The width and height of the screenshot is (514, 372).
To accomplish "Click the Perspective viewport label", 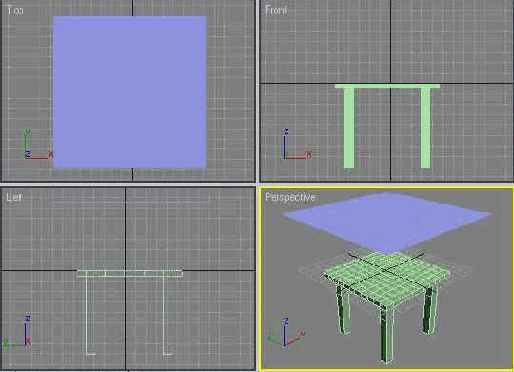I will click(290, 197).
